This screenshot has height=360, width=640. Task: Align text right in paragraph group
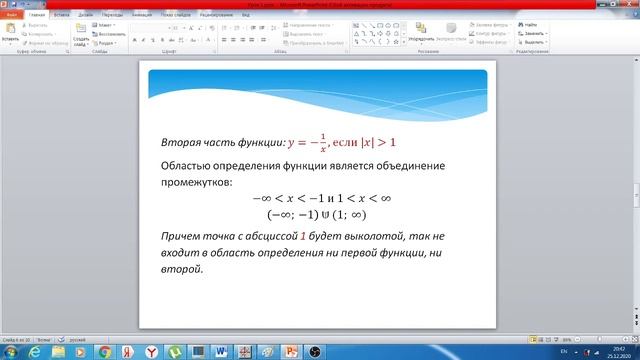click(242, 40)
